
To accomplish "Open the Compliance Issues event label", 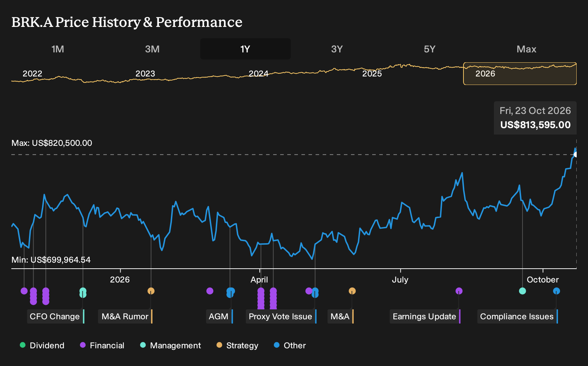I will pyautogui.click(x=518, y=316).
